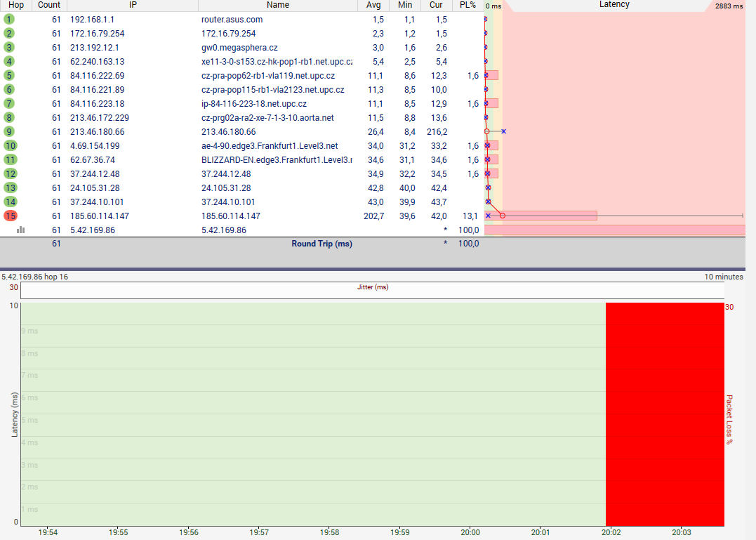This screenshot has height=540, width=756.
Task: Select IP address 62.240.163.13
Action: tap(98, 62)
